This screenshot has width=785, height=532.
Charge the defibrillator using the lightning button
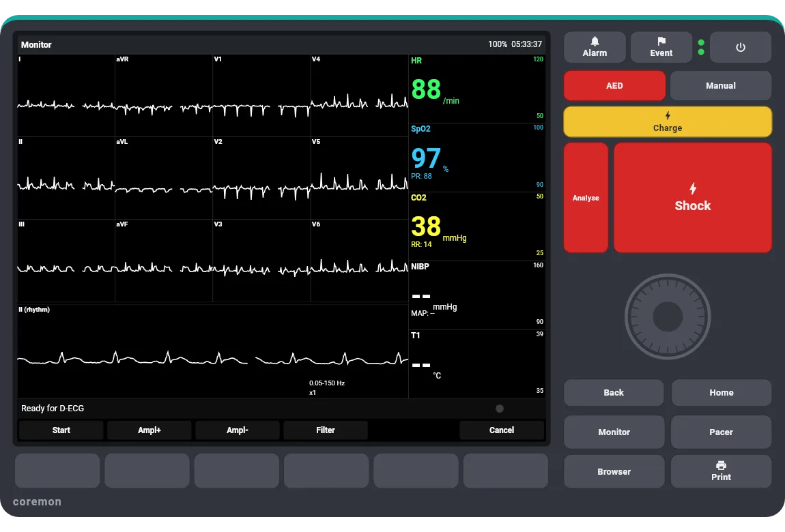coord(668,121)
